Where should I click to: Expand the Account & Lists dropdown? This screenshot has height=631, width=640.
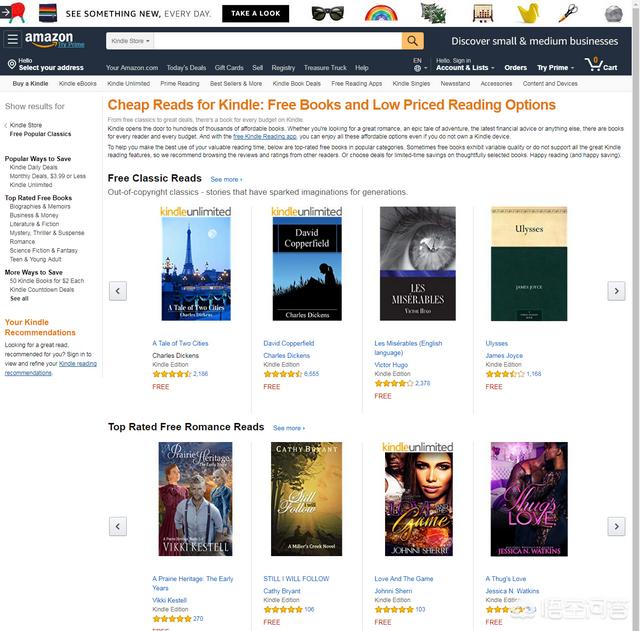pos(465,68)
